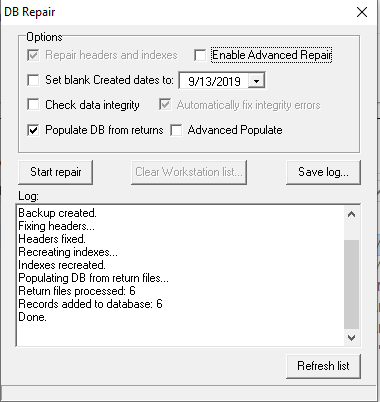The height and width of the screenshot is (402, 380).
Task: Enable the Advanced Populate checkbox
Action: 176,130
